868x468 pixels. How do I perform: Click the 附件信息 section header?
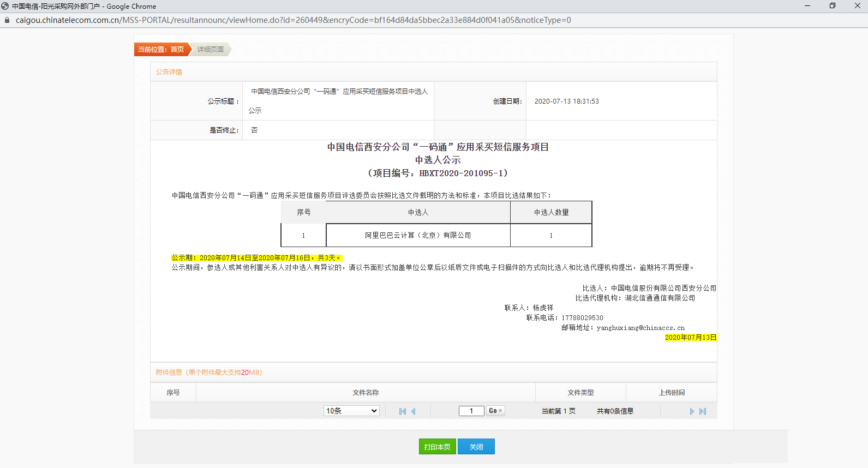tap(209, 373)
